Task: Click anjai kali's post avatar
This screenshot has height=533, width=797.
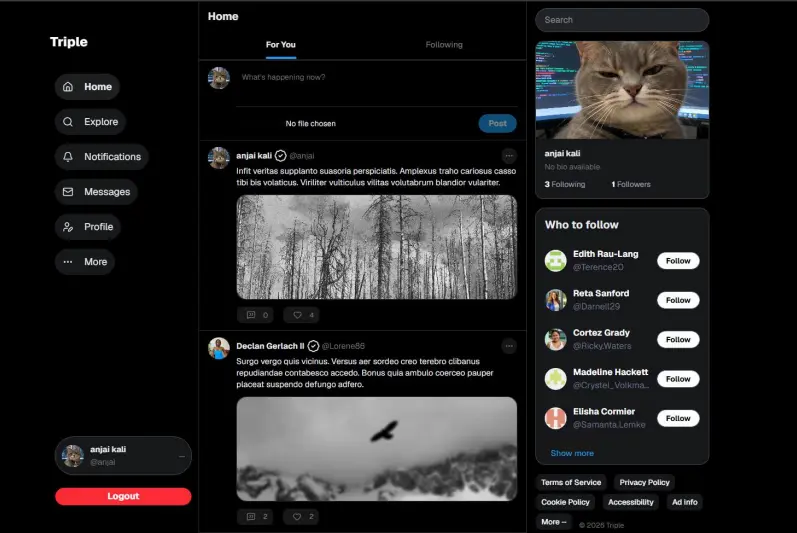Action: pos(219,158)
